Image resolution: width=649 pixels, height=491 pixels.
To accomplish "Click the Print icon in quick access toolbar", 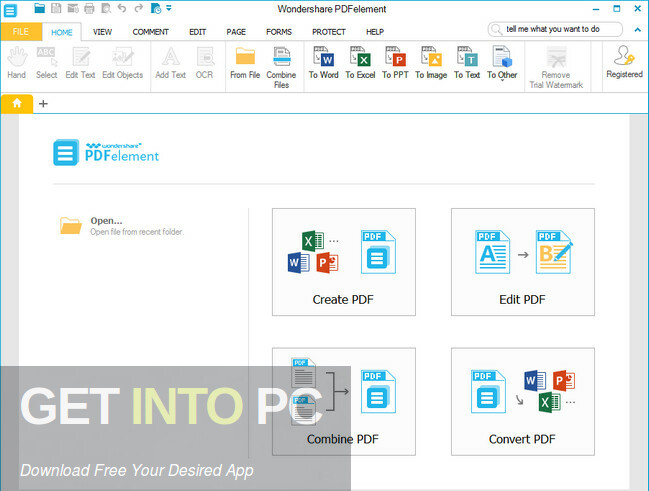I will coord(89,8).
